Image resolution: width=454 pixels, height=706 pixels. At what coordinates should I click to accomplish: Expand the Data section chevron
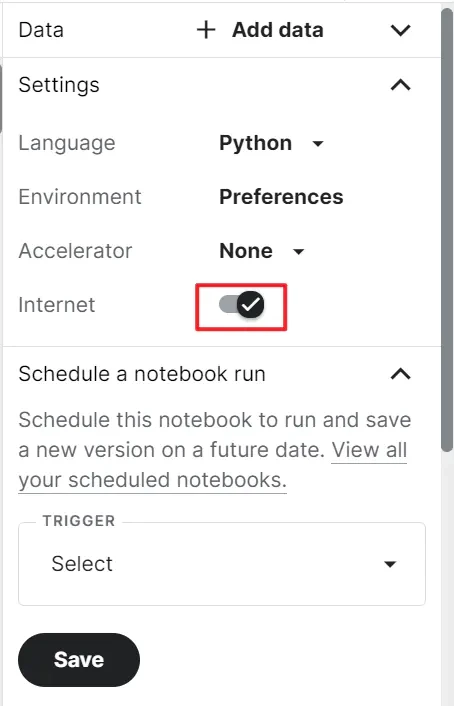click(x=400, y=30)
